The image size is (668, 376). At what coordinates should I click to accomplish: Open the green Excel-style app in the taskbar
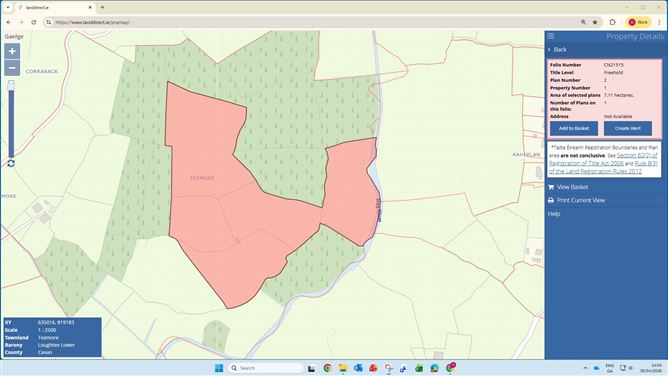419,368
